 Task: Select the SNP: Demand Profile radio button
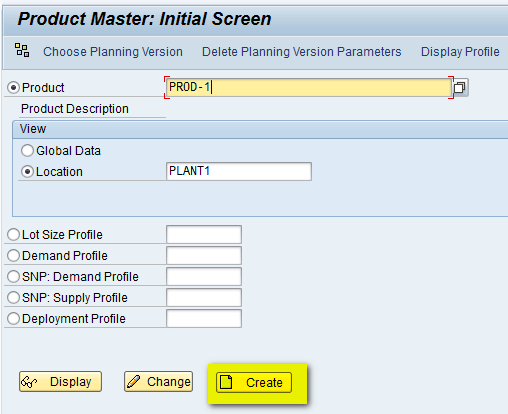click(13, 277)
